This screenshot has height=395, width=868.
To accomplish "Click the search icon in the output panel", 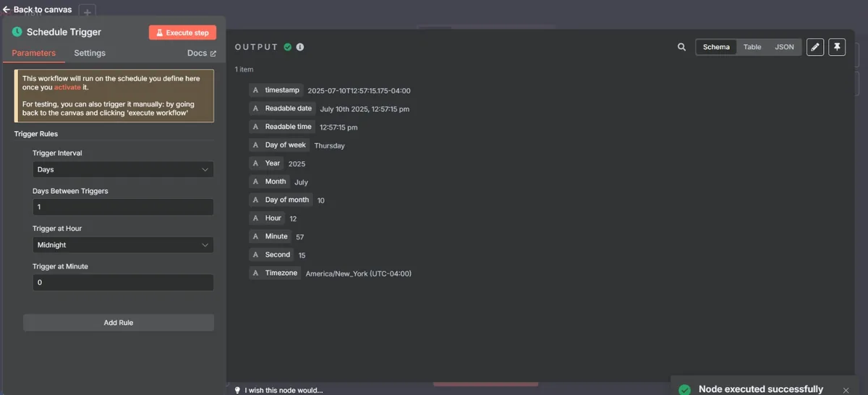I will coord(681,47).
